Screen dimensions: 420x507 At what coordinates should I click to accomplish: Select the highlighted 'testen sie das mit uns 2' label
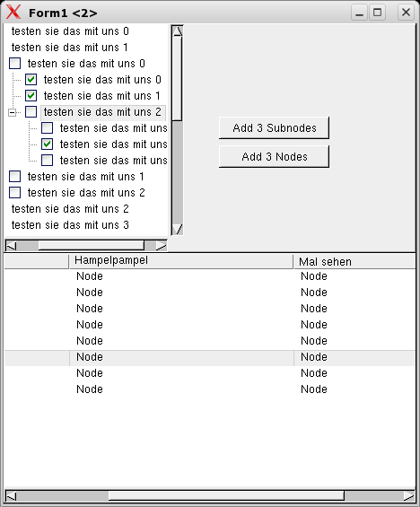point(103,112)
